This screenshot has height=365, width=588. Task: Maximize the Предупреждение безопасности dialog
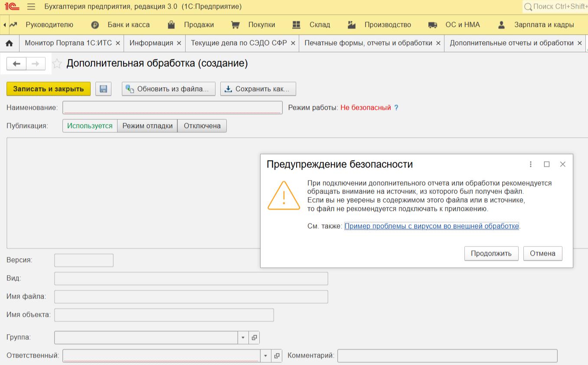(x=547, y=164)
